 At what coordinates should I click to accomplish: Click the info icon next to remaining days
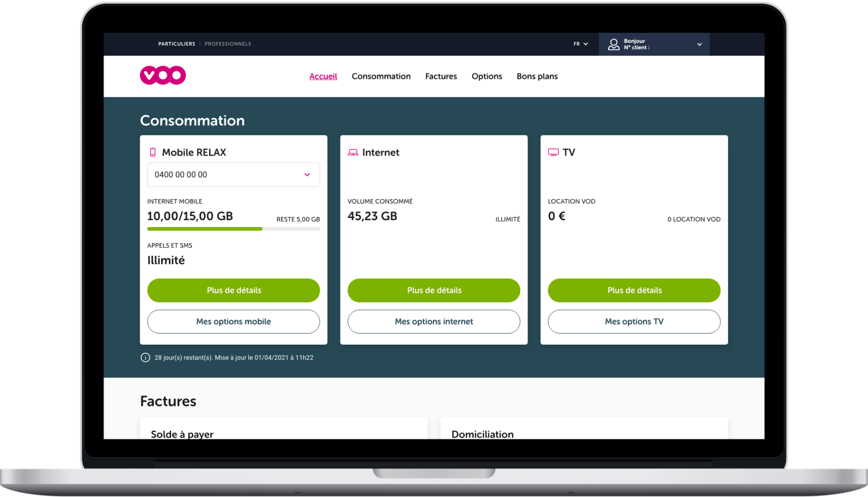(145, 357)
